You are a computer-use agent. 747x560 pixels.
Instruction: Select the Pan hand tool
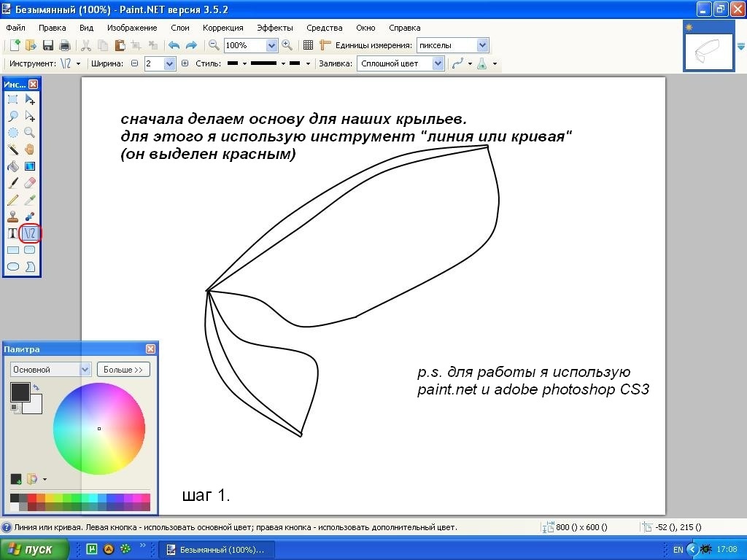[30, 149]
